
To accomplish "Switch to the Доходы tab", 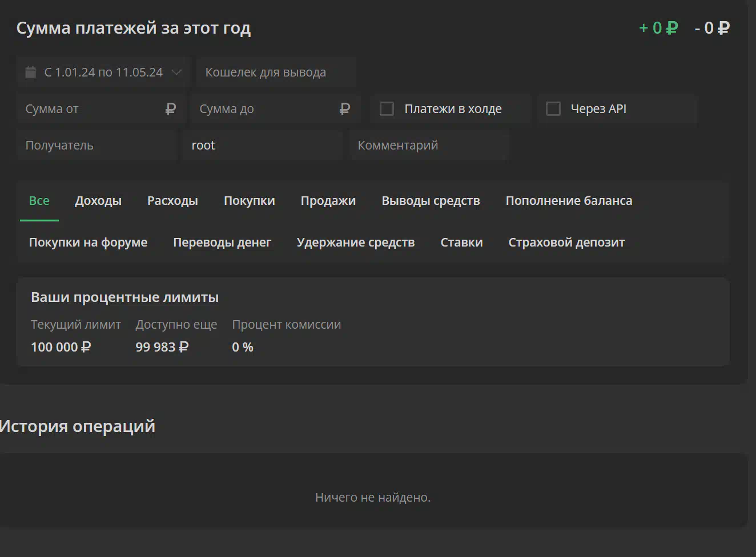I will (x=98, y=201).
